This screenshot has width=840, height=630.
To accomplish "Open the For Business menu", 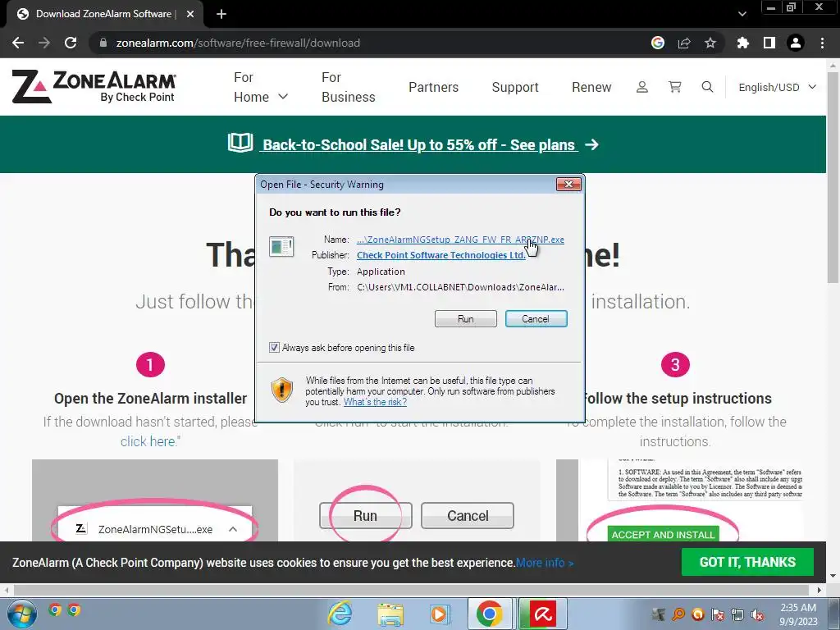I will [348, 87].
